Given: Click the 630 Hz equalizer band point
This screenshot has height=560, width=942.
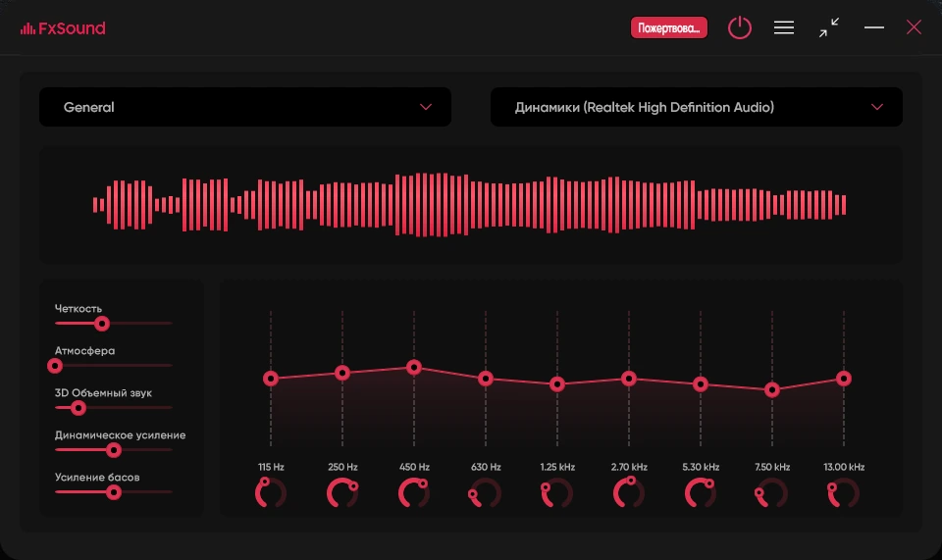Looking at the screenshot, I should [x=486, y=379].
